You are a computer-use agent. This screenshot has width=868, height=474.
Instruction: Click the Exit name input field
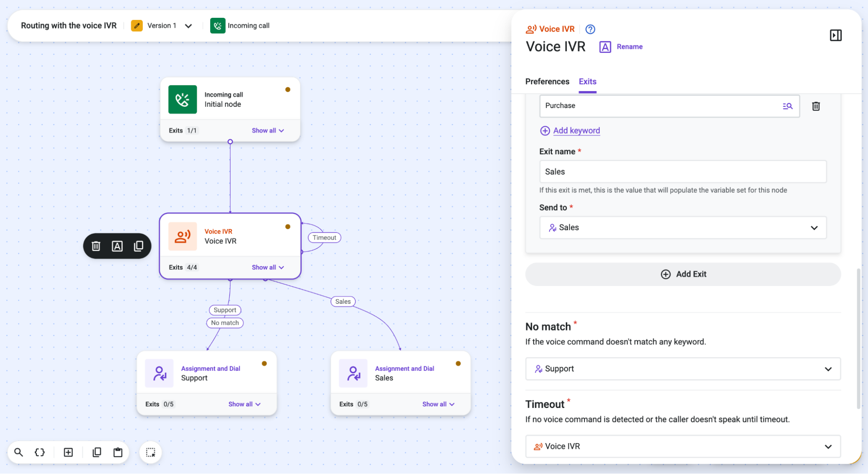683,171
